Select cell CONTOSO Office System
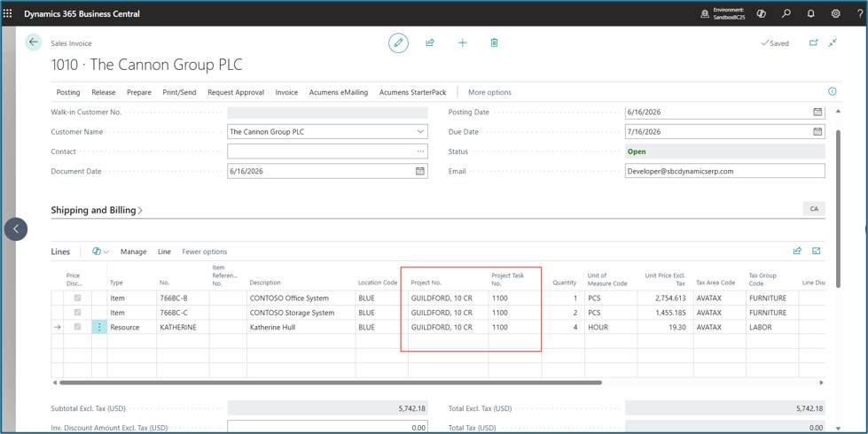868x434 pixels. pos(301,298)
